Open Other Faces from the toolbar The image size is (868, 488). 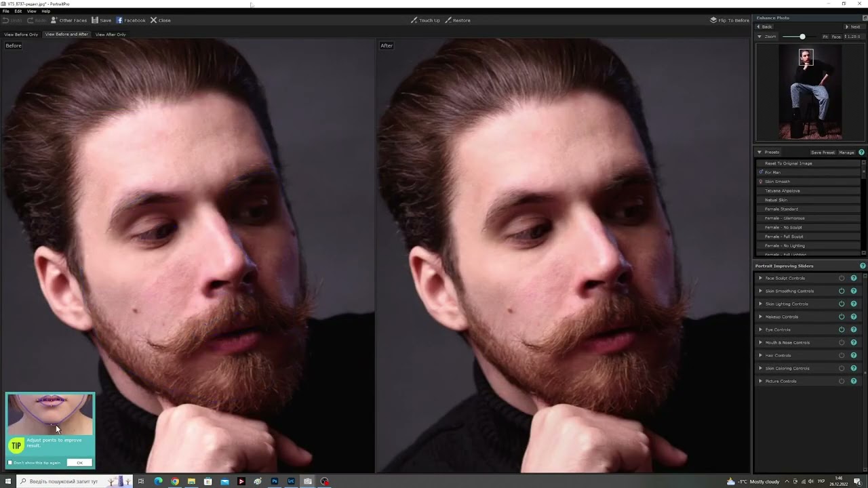pos(68,20)
